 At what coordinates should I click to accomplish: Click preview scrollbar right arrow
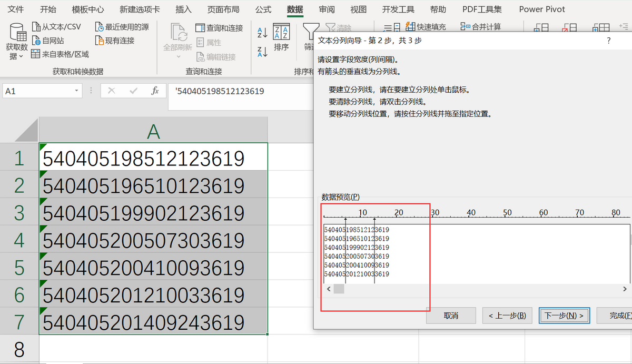click(625, 289)
